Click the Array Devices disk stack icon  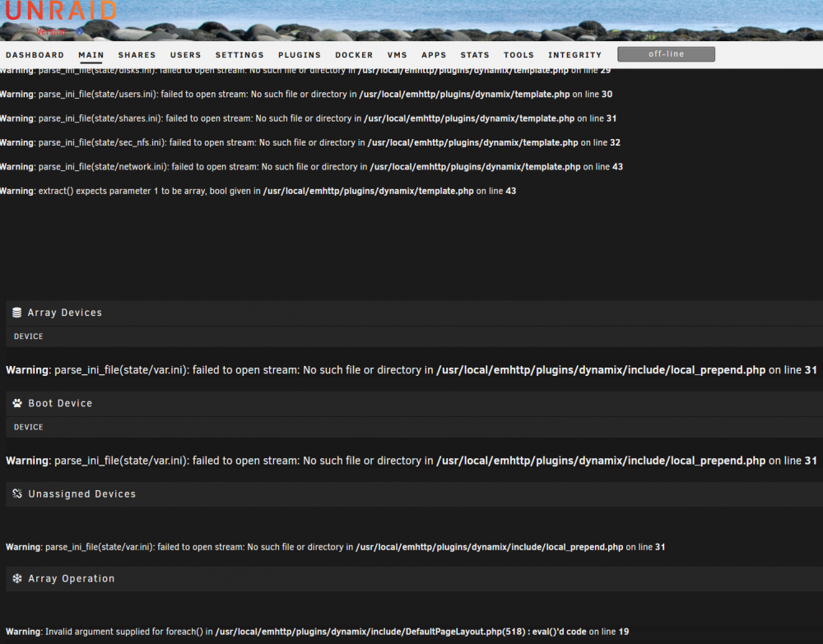(x=16, y=313)
